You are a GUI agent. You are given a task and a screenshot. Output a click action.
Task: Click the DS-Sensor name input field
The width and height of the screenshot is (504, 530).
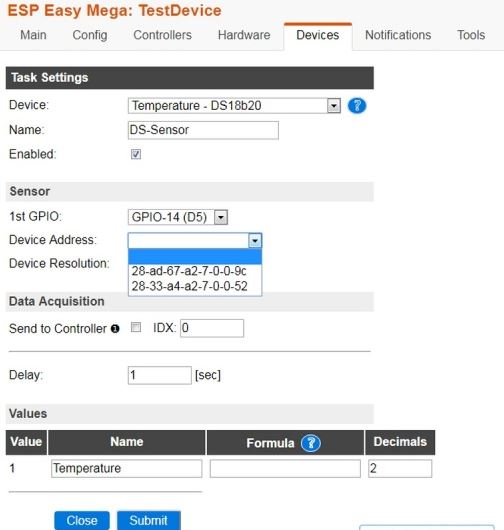click(203, 130)
